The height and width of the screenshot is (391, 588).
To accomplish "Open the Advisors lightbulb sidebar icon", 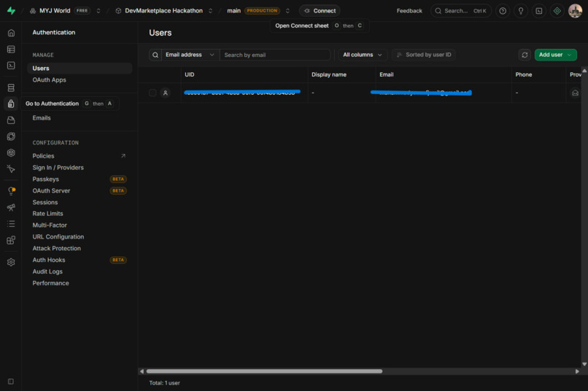I will coord(11,191).
